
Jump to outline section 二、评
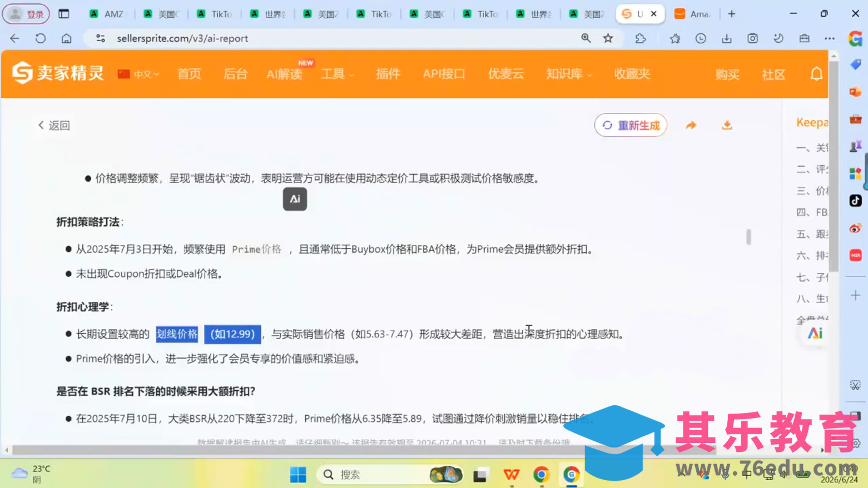(812, 169)
